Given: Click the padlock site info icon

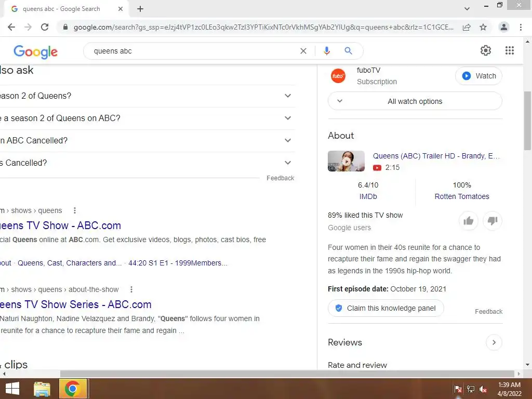Looking at the screenshot, I should (65, 27).
